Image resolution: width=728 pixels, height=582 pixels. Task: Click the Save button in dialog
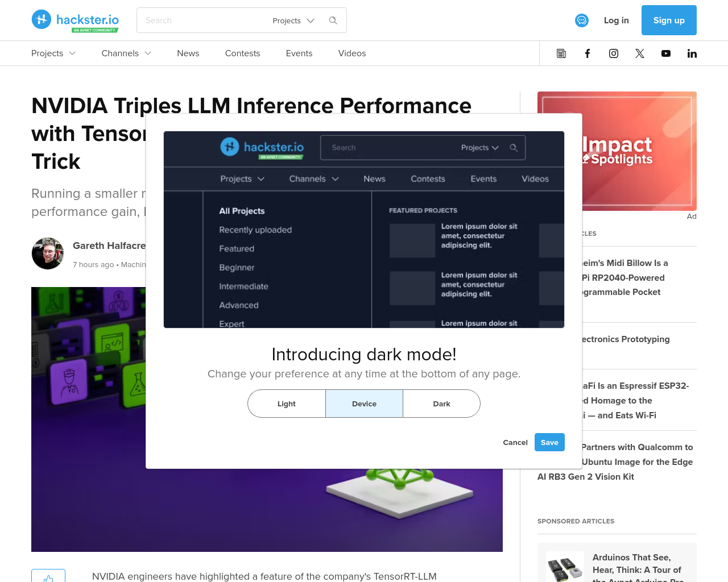(x=549, y=442)
